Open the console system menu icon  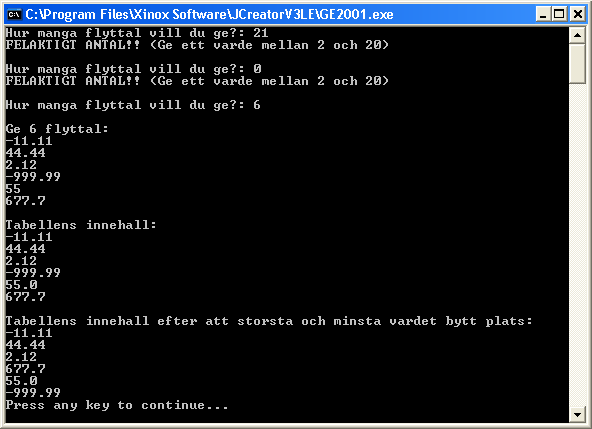click(x=14, y=14)
